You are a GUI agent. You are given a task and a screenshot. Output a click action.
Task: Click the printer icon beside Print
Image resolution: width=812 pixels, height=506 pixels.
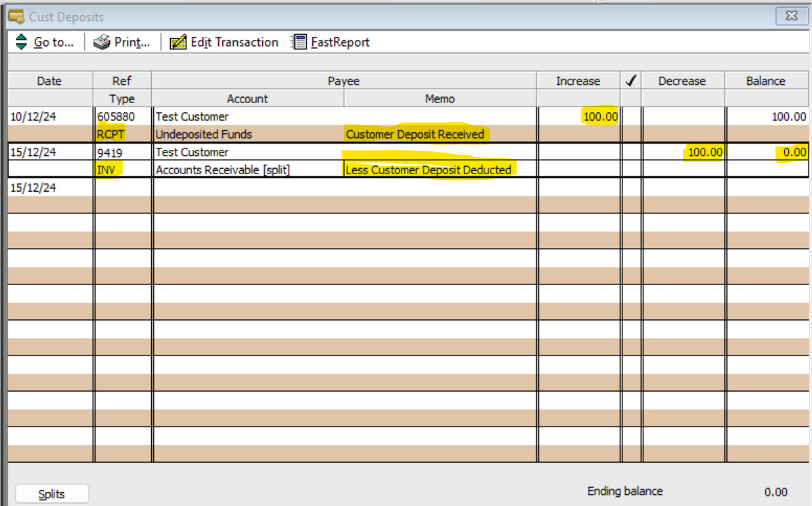point(102,42)
